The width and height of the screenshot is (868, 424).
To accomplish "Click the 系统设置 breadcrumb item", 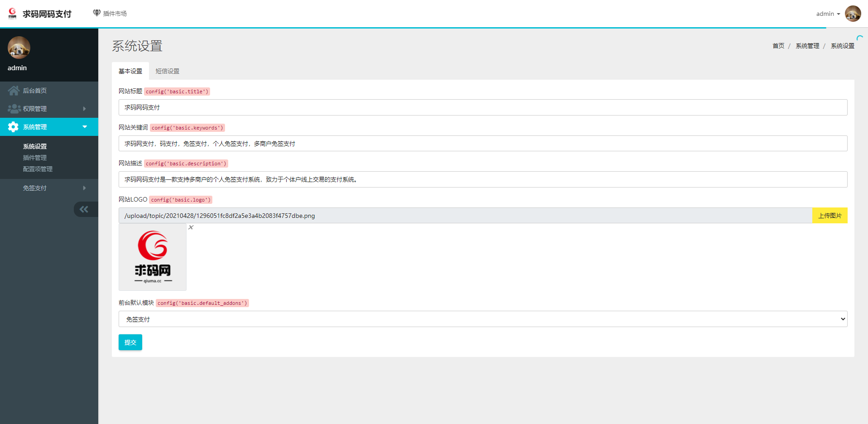I will tap(842, 46).
